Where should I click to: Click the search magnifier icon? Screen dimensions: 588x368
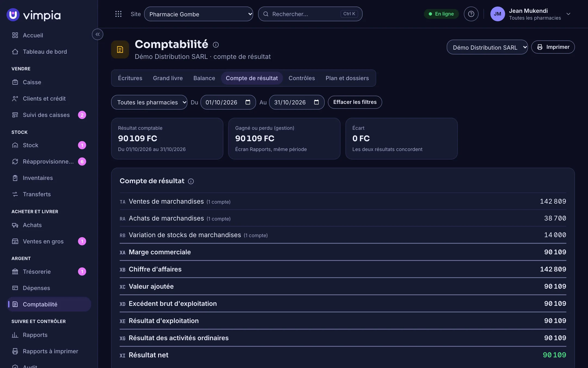(x=266, y=14)
